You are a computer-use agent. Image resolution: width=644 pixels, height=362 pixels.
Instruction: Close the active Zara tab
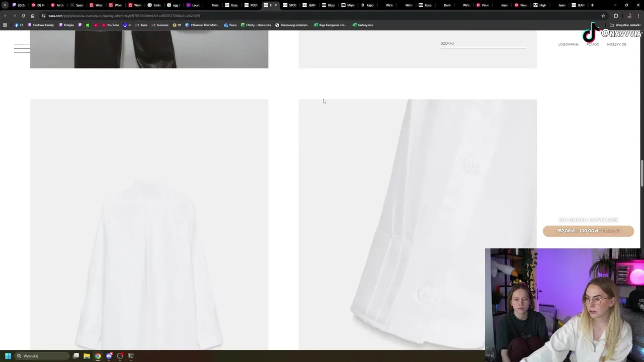coord(276,5)
